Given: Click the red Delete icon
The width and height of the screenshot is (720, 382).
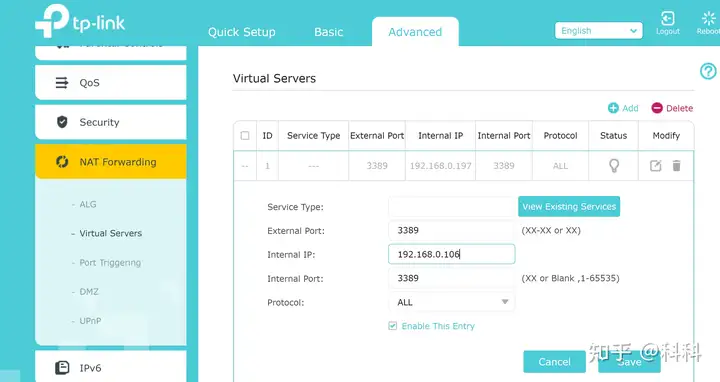Looking at the screenshot, I should [657, 108].
